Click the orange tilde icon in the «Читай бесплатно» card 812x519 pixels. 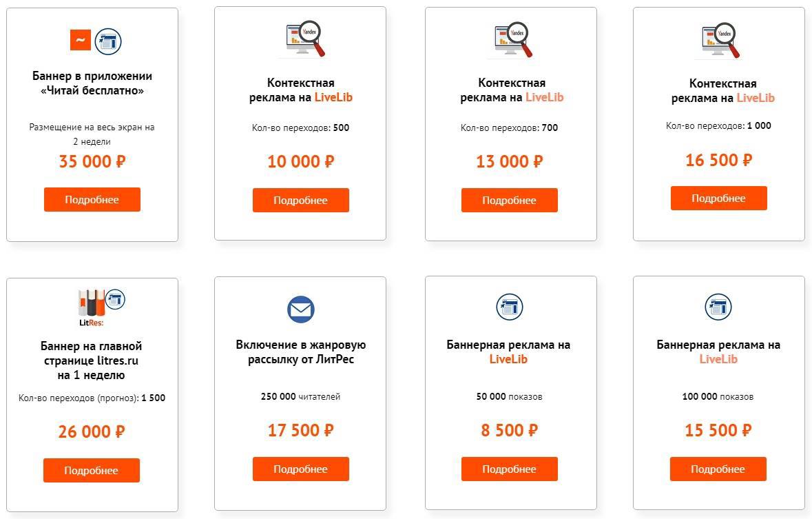(81, 40)
